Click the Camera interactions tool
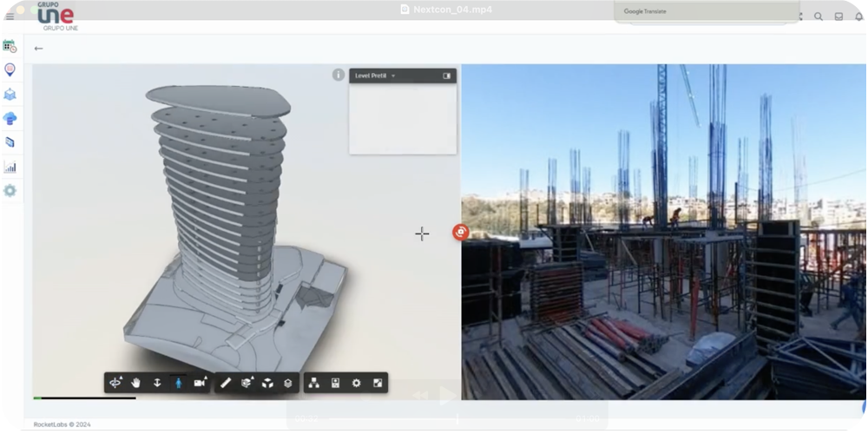 201,383
